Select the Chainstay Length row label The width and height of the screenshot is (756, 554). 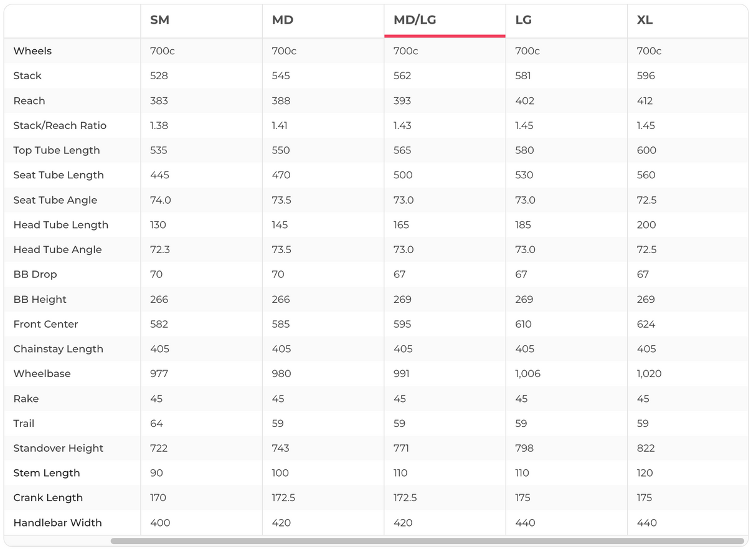point(59,349)
